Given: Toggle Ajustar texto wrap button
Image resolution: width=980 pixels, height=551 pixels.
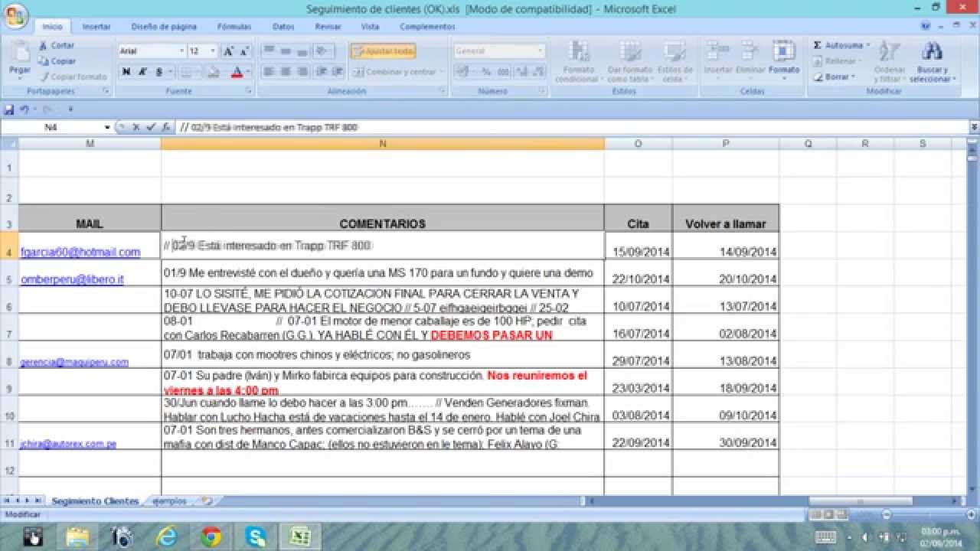Looking at the screenshot, I should click(383, 51).
